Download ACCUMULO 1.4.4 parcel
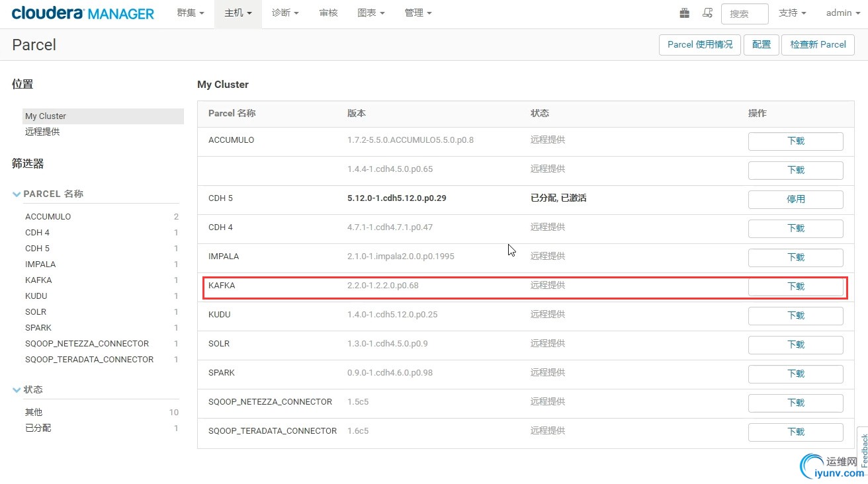The width and height of the screenshot is (868, 484). coord(795,170)
